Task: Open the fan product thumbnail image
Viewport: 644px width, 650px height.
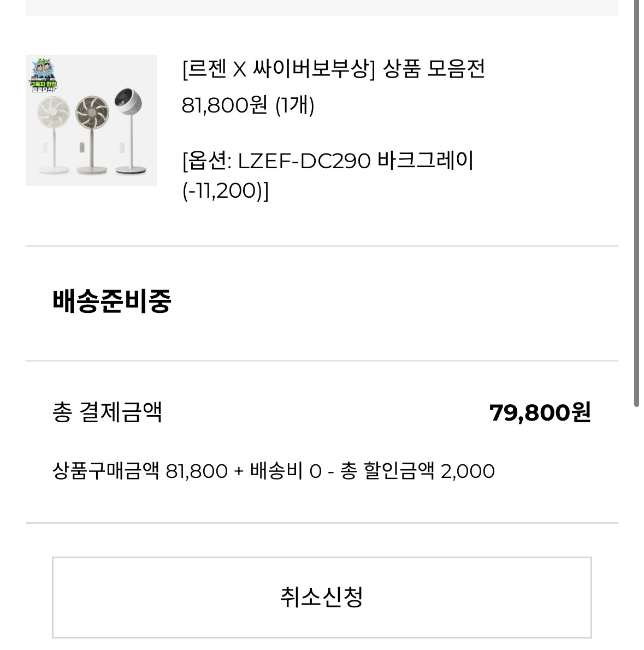Action: click(x=91, y=121)
